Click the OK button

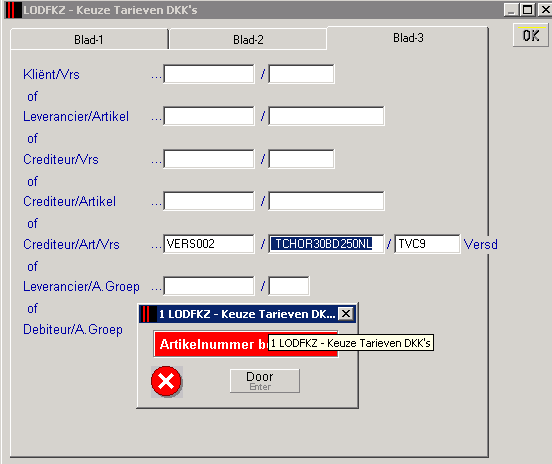point(531,35)
